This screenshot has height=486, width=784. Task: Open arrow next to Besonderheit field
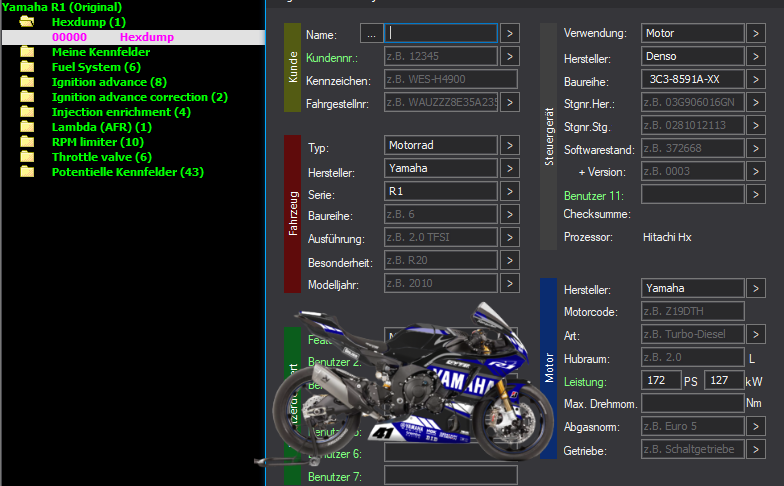tap(510, 260)
